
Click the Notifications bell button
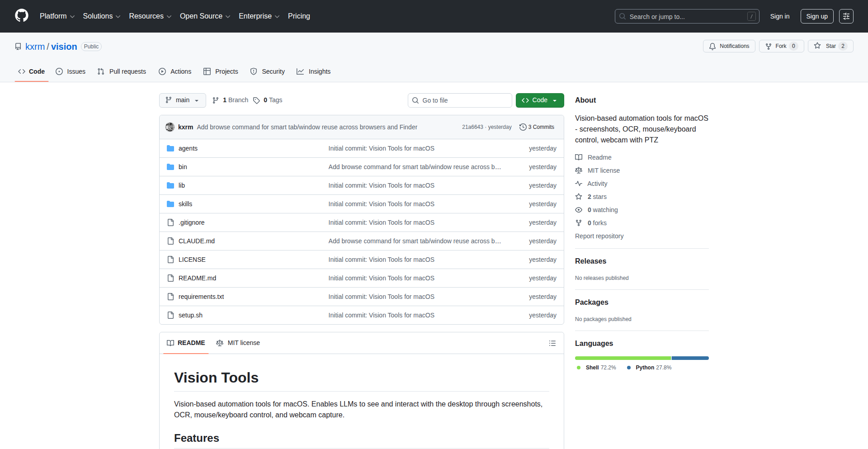pyautogui.click(x=729, y=46)
